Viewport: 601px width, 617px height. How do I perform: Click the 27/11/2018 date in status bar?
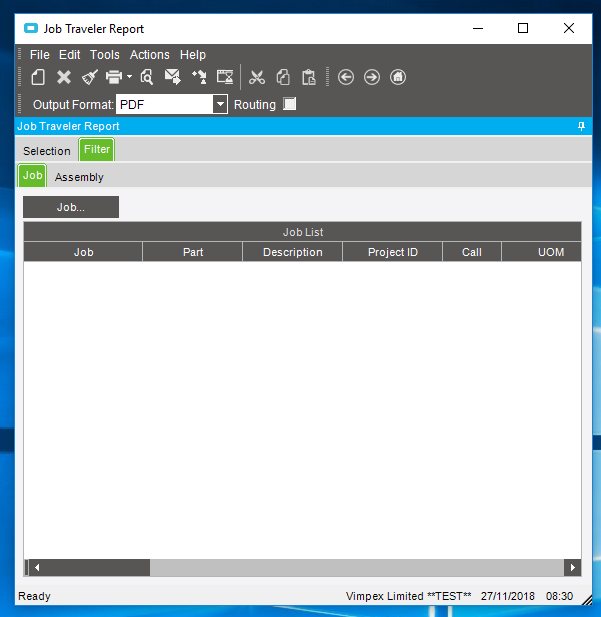(508, 596)
